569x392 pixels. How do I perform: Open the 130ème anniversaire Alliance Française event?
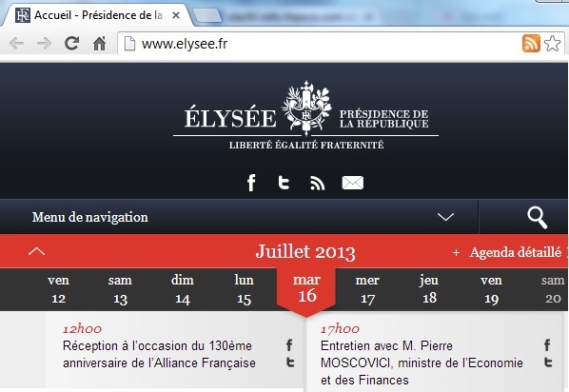159,354
